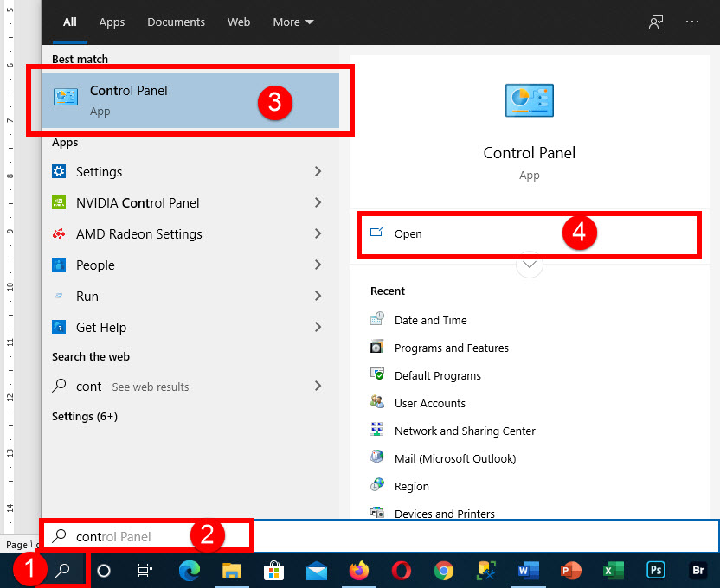Click the Get Help app icon
720x588 pixels.
coord(59,328)
